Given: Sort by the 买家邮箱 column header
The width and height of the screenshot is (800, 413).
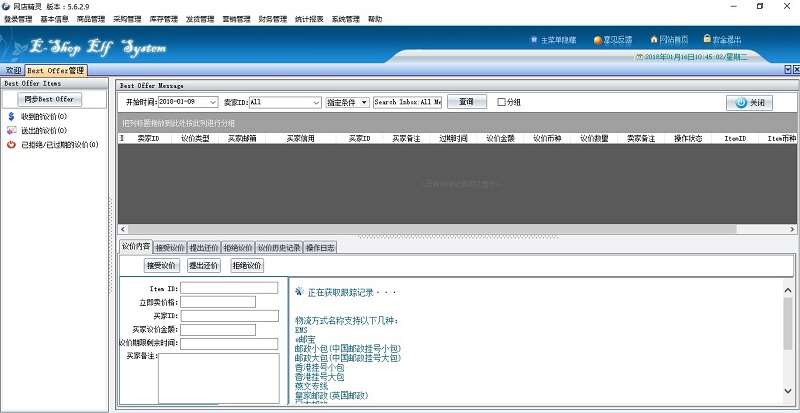Looking at the screenshot, I should tap(242, 138).
